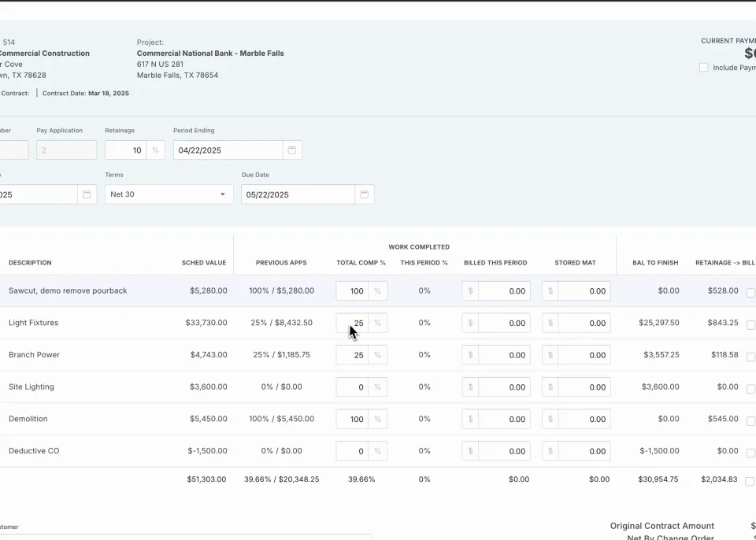Viewport: 756px width, 540px height.
Task: Edit Stored Mat amount for Demolition
Action: [x=584, y=419]
